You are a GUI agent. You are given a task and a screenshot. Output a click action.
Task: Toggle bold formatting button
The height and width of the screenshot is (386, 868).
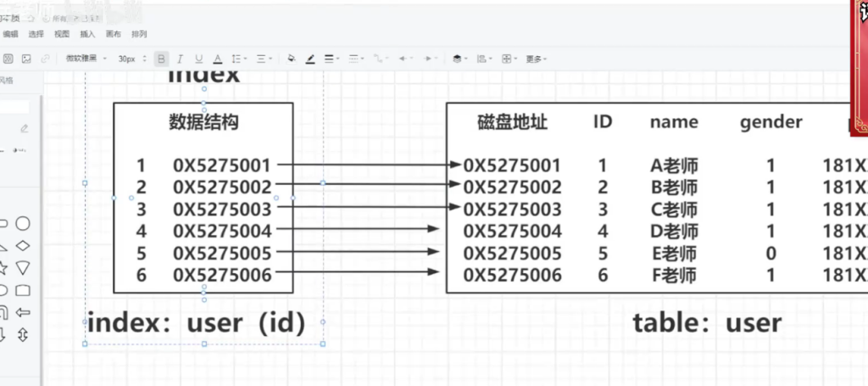point(161,59)
